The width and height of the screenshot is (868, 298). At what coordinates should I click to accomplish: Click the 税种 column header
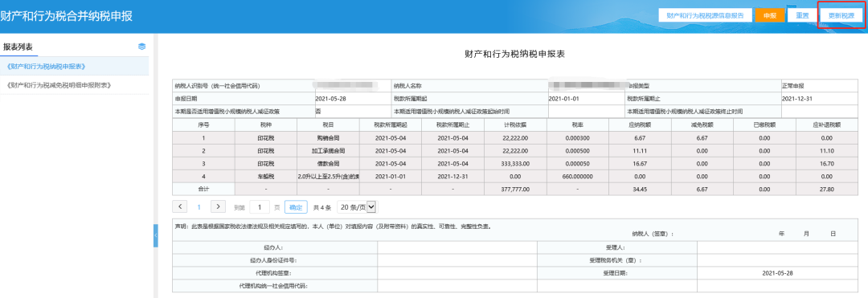266,125
